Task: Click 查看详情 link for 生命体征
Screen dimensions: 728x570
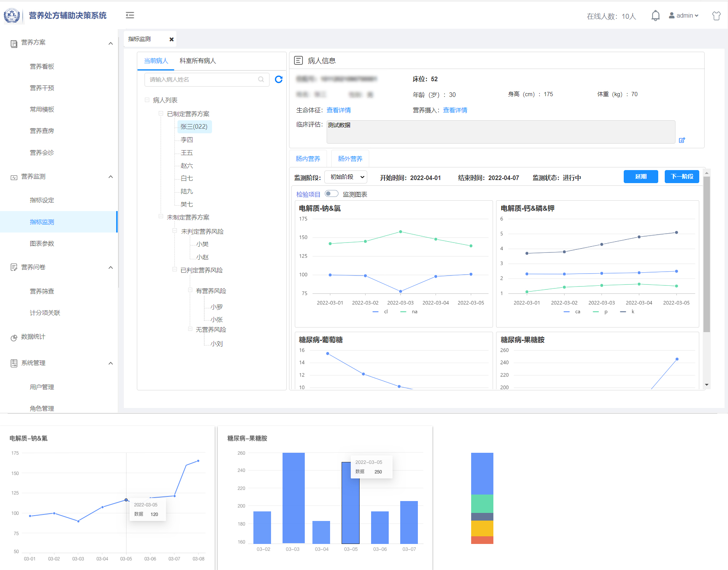Action: click(339, 110)
